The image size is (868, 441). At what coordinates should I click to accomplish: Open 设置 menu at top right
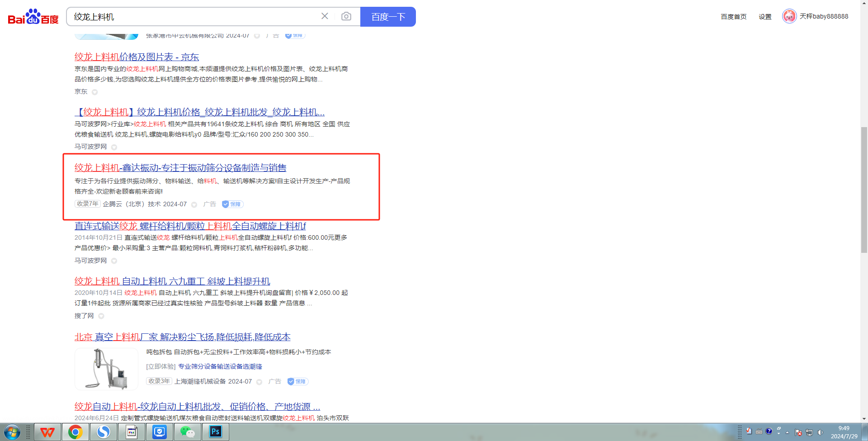tap(765, 17)
